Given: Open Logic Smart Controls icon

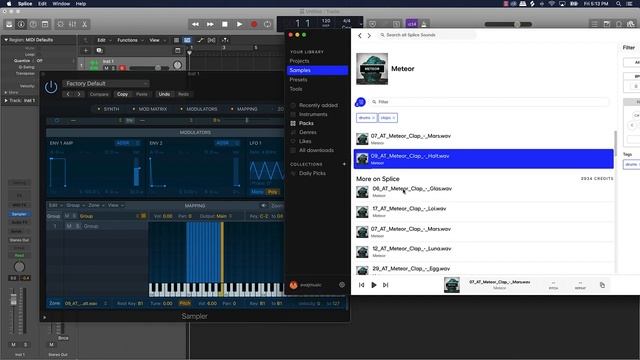Looking at the screenshot, I should (x=60, y=24).
